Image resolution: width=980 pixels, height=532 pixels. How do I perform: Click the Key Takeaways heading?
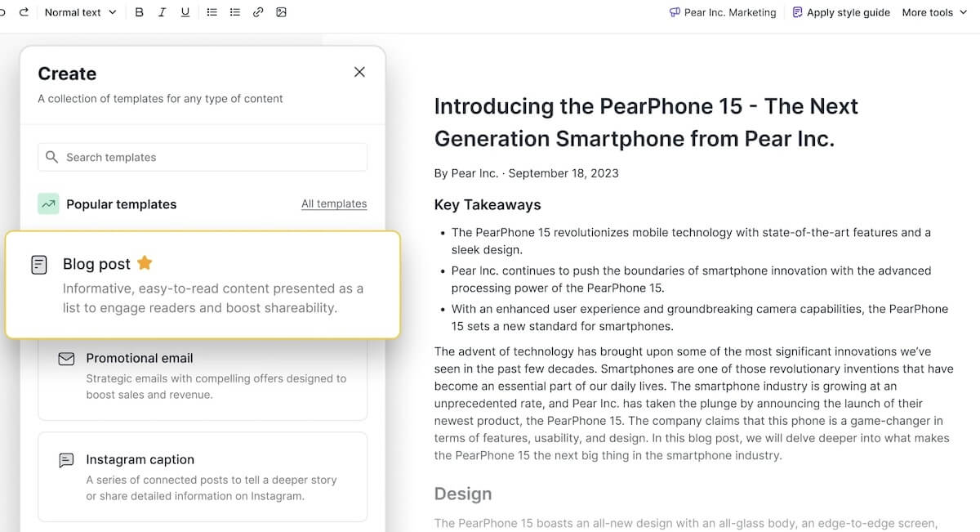[488, 204]
